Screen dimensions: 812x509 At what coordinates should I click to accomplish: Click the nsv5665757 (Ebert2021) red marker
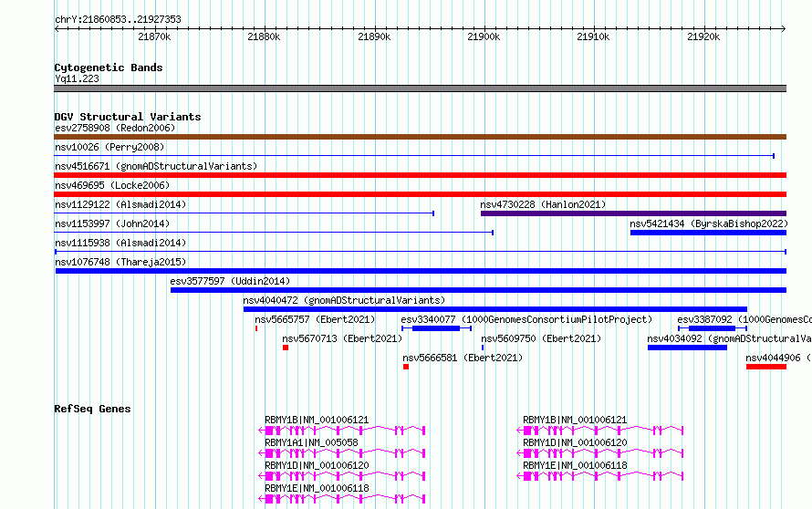pos(256,328)
